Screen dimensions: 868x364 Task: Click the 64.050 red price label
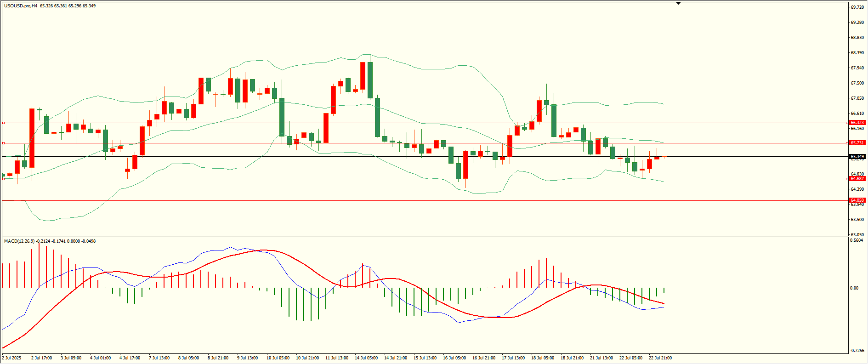857,200
